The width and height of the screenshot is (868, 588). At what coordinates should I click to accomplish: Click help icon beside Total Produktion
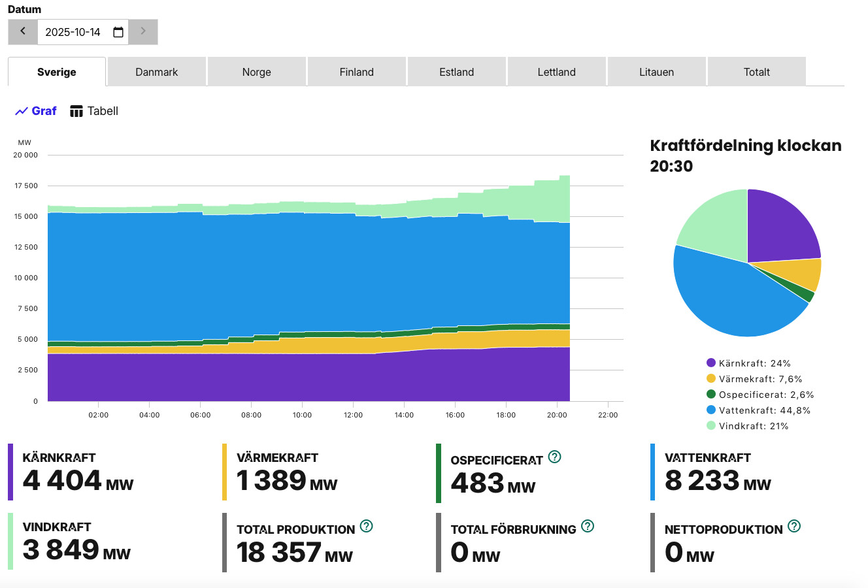tap(366, 526)
